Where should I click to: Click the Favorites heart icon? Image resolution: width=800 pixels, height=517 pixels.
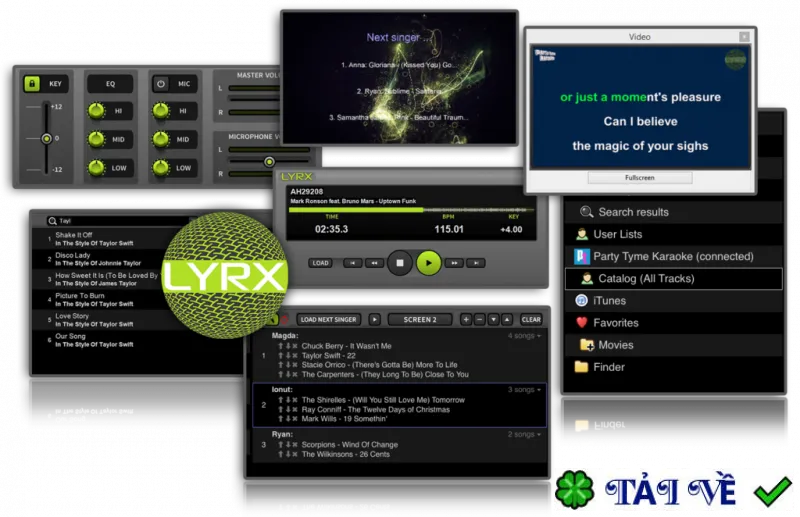point(582,323)
